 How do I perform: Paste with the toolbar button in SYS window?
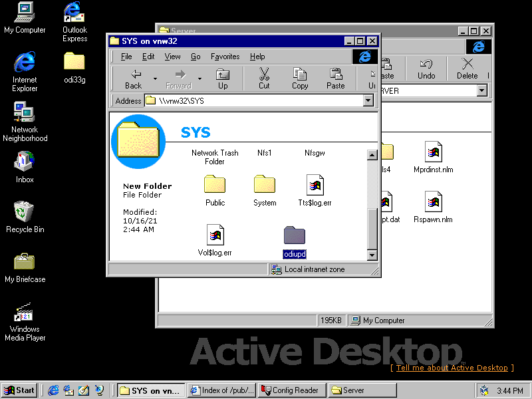click(x=336, y=79)
